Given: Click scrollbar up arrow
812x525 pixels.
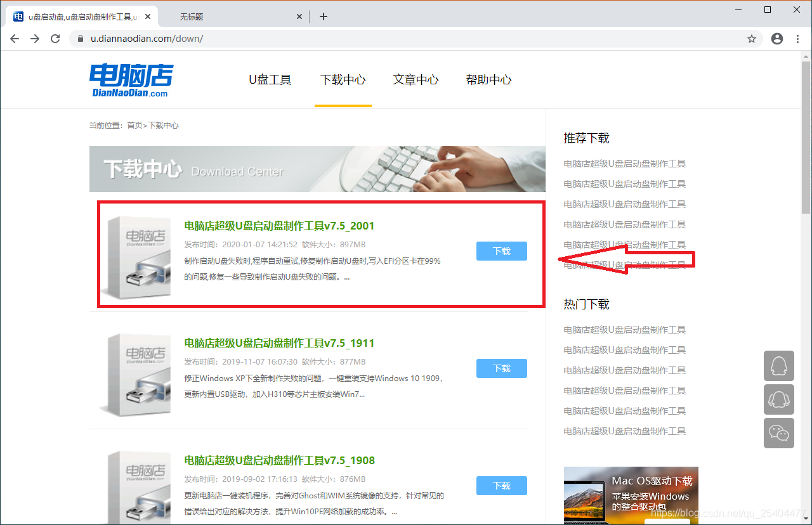Looking at the screenshot, I should point(806,56).
